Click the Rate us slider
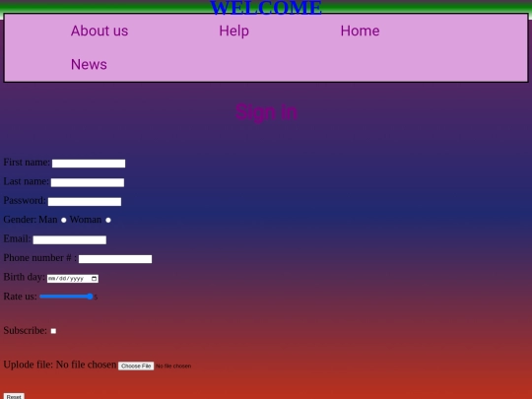The height and width of the screenshot is (399, 532). 66,297
